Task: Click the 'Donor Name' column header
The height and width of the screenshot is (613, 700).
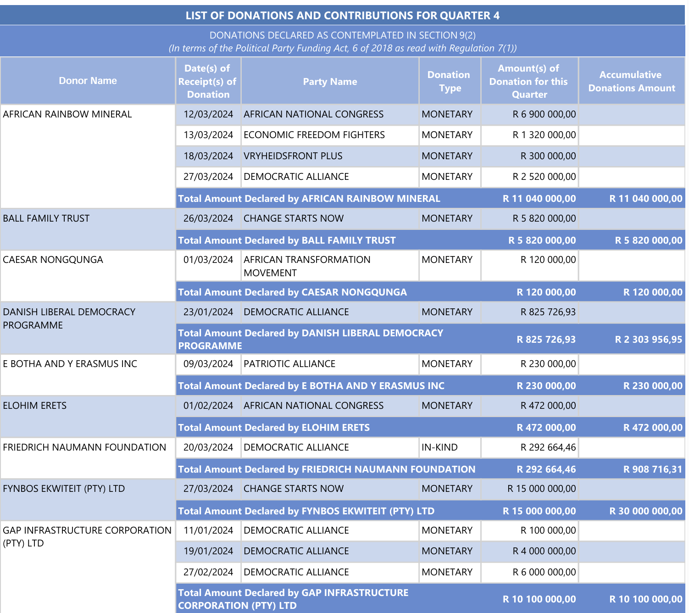Action: pyautogui.click(x=88, y=81)
